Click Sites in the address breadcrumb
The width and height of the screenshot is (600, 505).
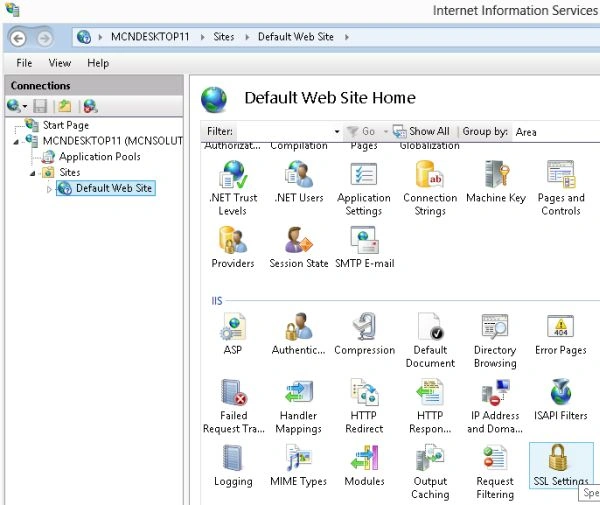pyautogui.click(x=224, y=37)
